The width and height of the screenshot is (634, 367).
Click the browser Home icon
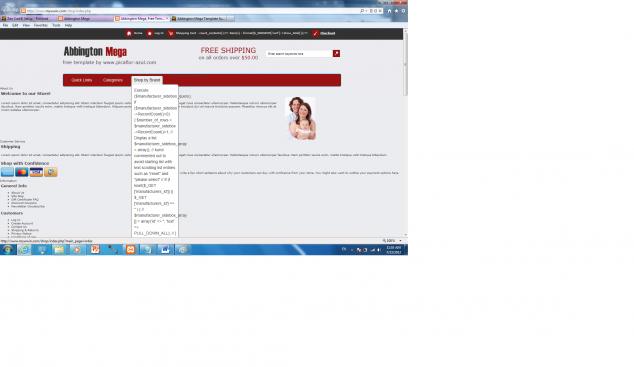click(x=389, y=11)
